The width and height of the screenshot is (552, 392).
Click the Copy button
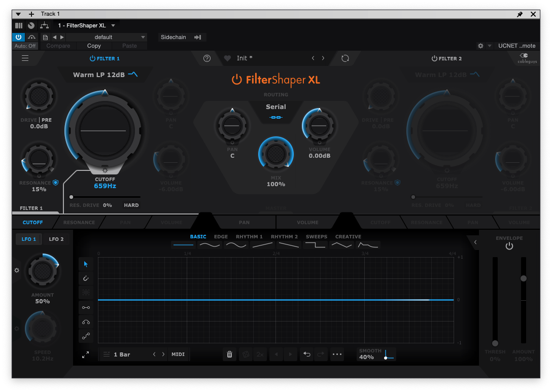94,46
